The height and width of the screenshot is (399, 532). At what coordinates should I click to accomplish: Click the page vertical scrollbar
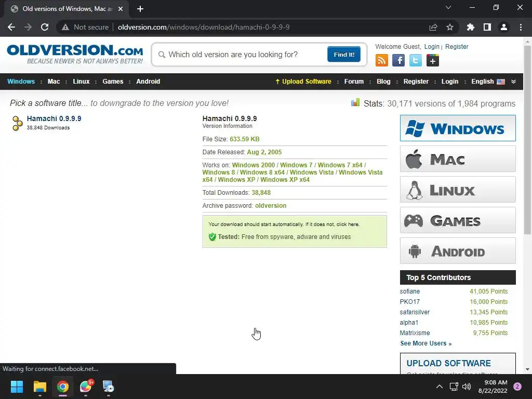coord(527,139)
